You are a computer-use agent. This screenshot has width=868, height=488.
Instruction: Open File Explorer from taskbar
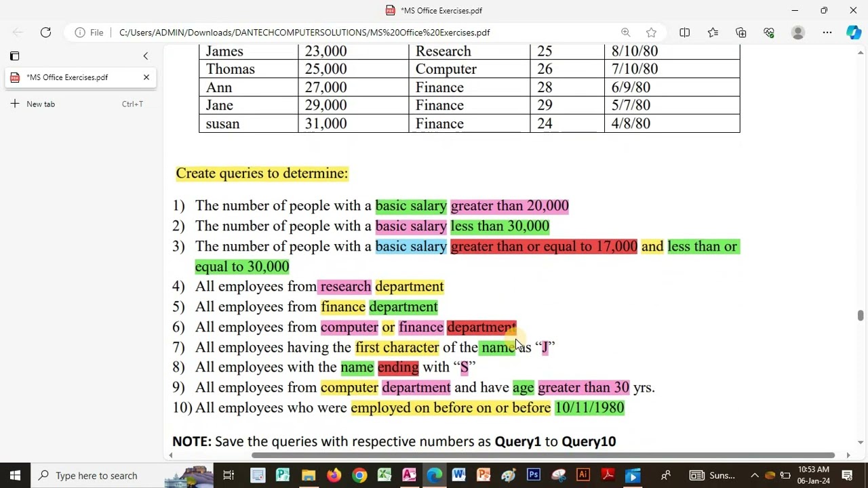click(309, 475)
